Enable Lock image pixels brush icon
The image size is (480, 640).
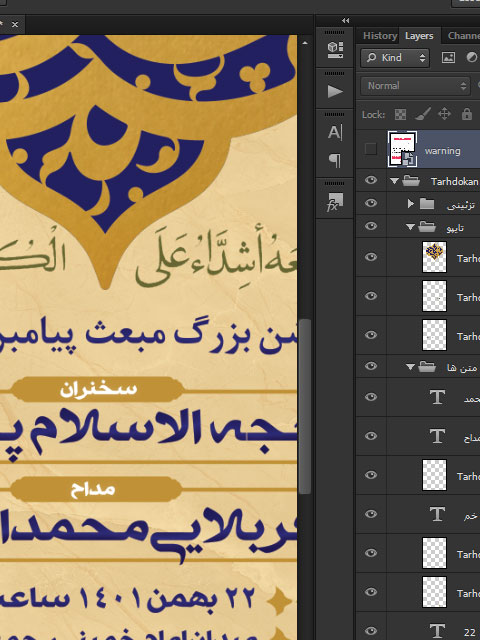[423, 114]
